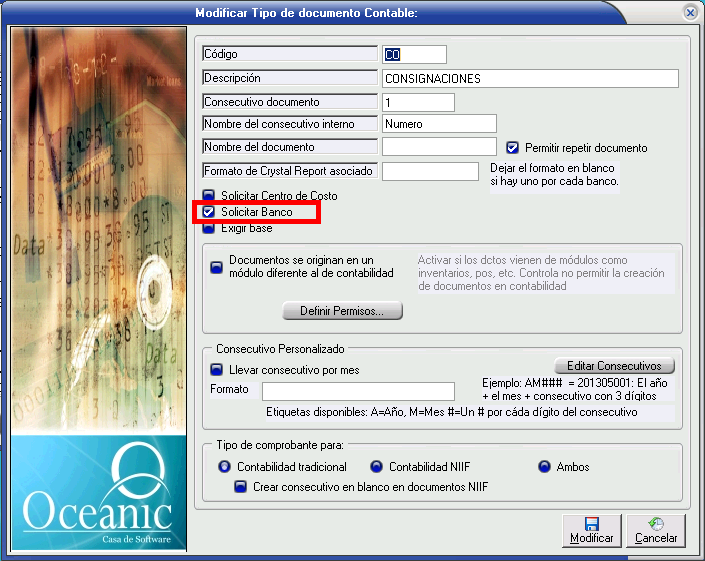Check documents originate in another module
This screenshot has height=561, width=705.
click(x=216, y=266)
